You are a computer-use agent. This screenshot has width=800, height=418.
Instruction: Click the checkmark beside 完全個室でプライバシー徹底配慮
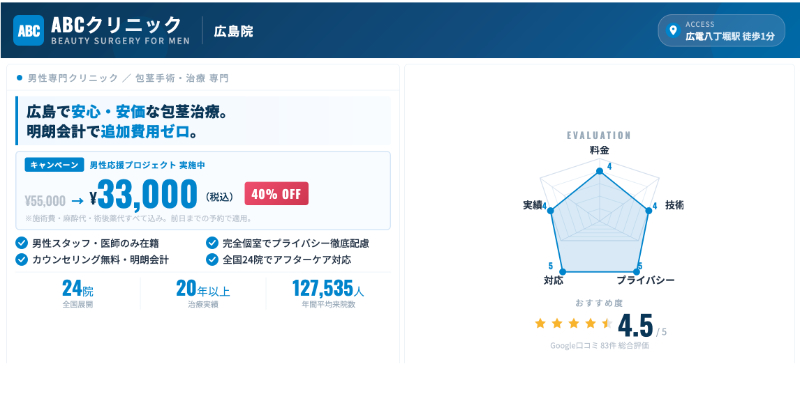(212, 243)
